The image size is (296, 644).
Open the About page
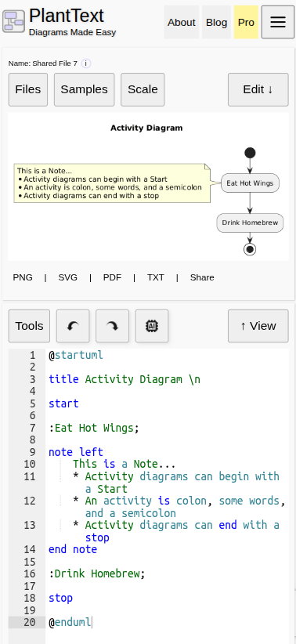pyautogui.click(x=182, y=22)
